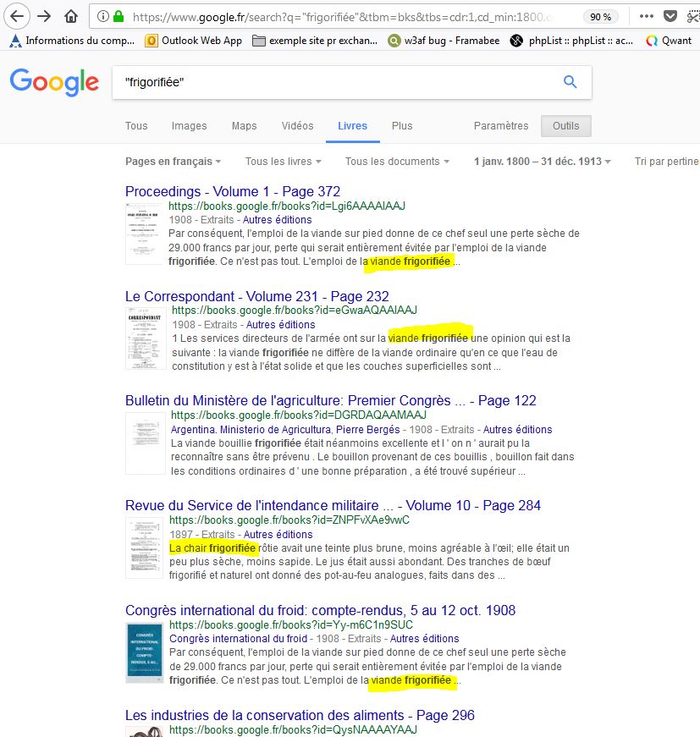Open the three-dots page actions menu
This screenshot has height=737, width=700.
click(x=646, y=17)
